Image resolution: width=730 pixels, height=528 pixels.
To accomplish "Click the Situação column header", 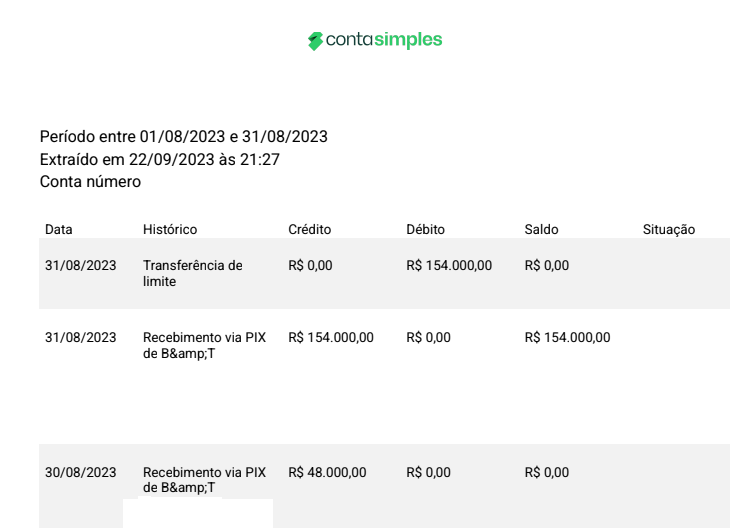I will pos(669,229).
